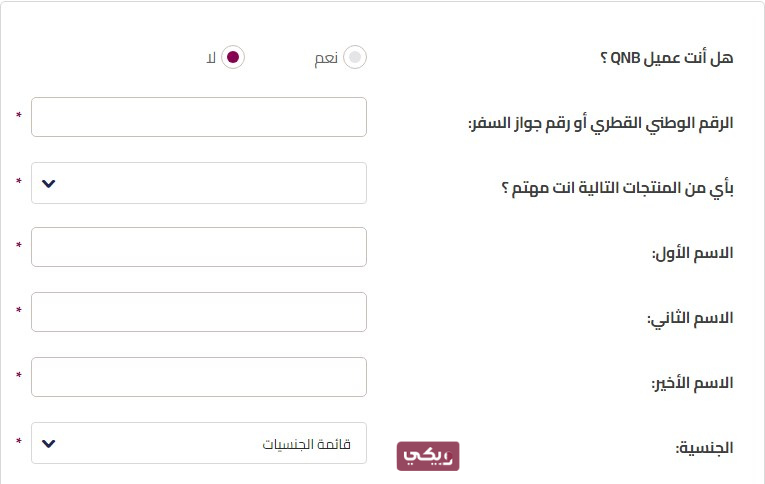Open the products of interest dropdown
This screenshot has width=765, height=484.
click(199, 182)
